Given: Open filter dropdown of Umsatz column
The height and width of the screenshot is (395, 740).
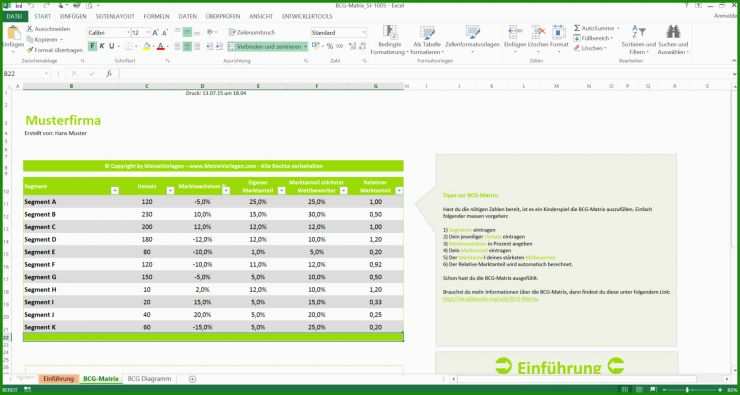Looking at the screenshot, I should 170,190.
